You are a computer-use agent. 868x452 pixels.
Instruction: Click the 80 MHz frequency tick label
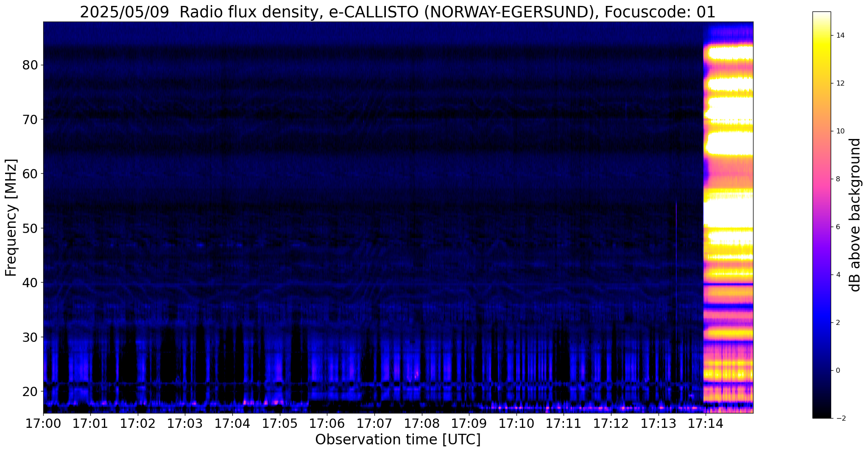(31, 65)
